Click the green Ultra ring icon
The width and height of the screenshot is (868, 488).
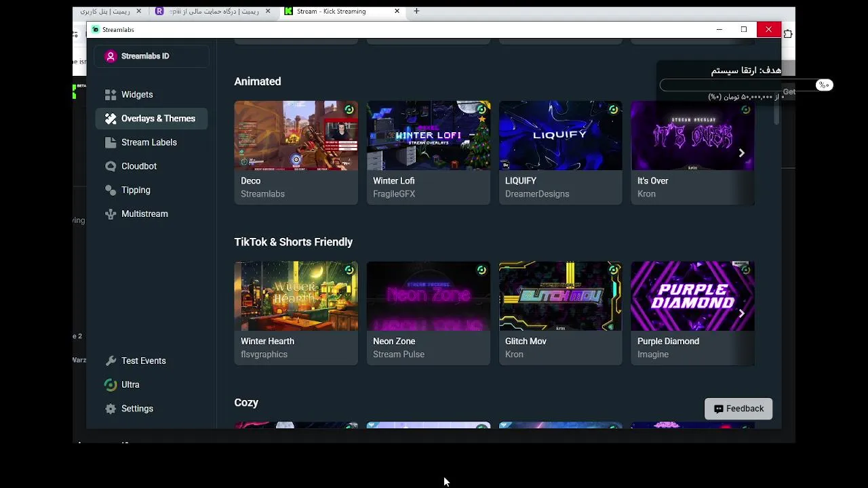[111, 385]
